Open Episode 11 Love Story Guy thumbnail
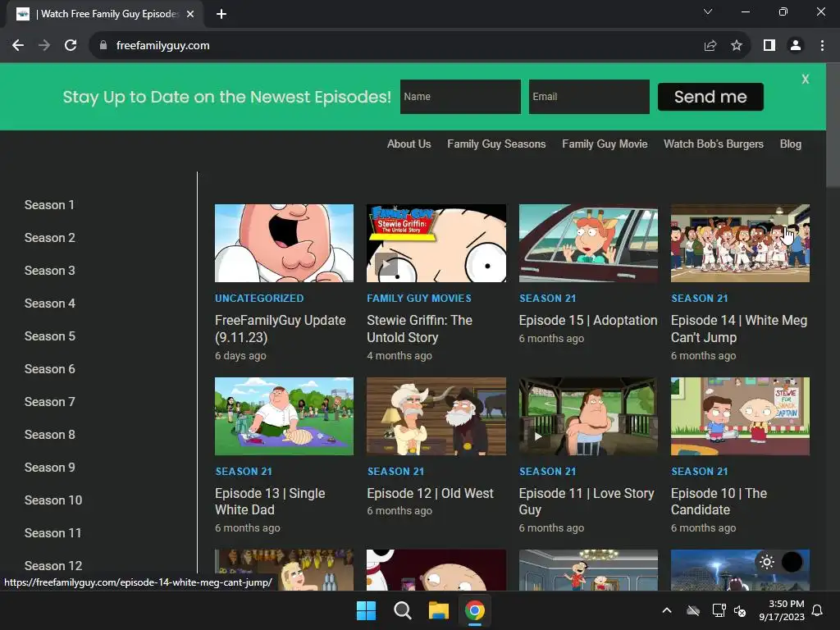840x630 pixels. tap(588, 416)
